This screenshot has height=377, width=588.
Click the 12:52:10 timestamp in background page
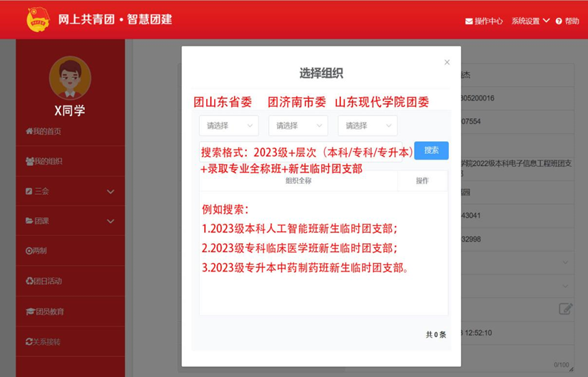click(478, 333)
